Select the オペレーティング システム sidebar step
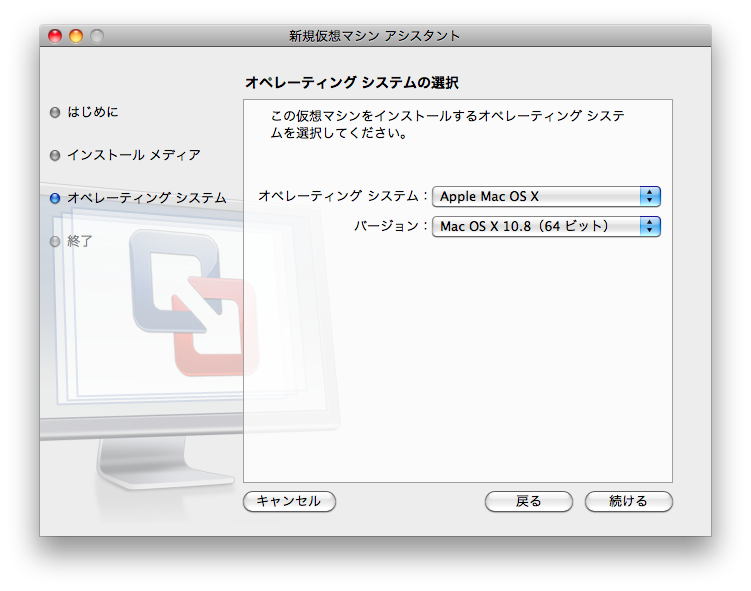 [147, 198]
